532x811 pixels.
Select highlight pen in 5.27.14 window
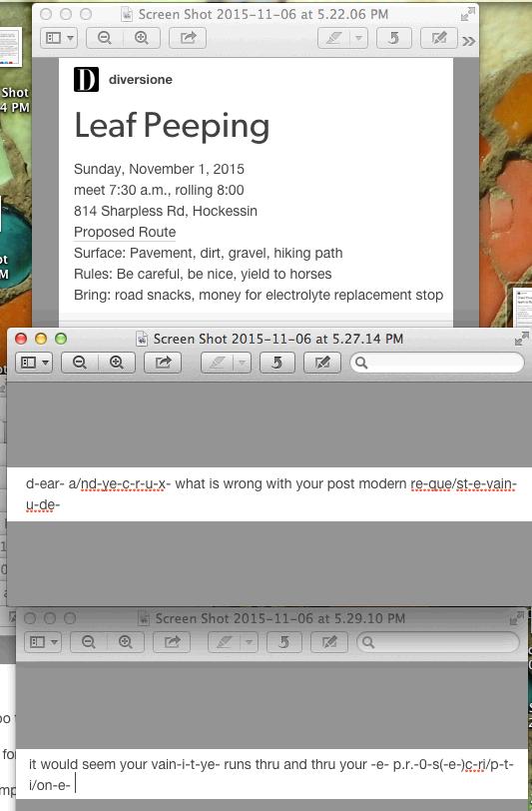pos(217,363)
